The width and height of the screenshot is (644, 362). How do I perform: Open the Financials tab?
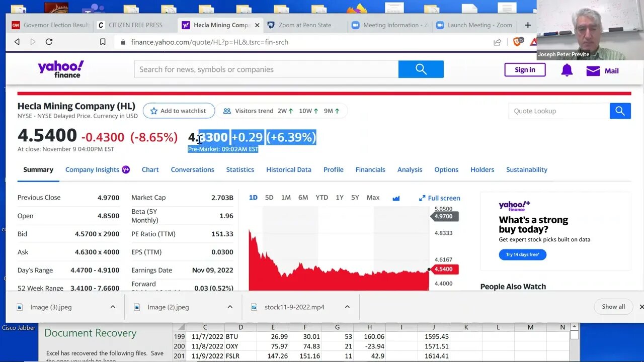pyautogui.click(x=370, y=170)
